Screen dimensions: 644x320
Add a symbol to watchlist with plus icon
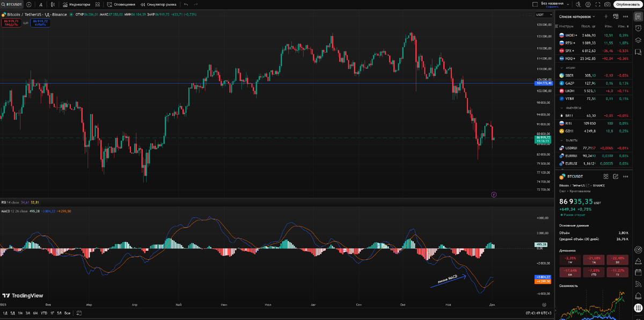[x=606, y=17]
